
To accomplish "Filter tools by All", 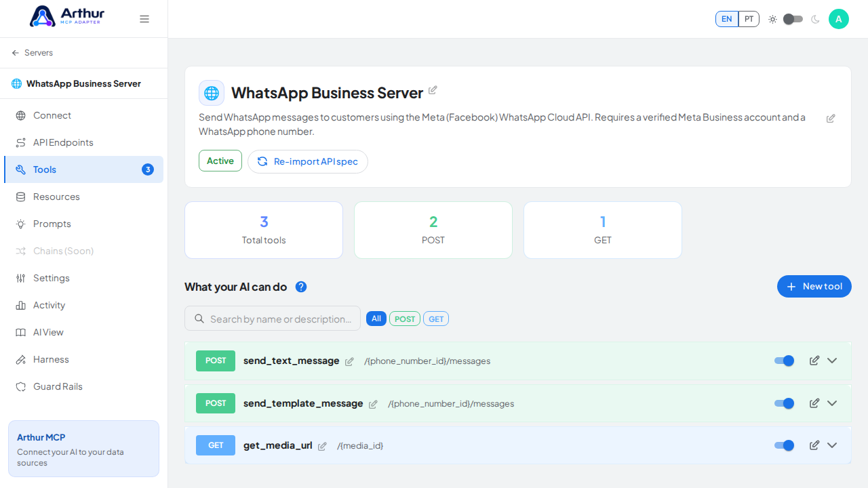I will (x=376, y=319).
